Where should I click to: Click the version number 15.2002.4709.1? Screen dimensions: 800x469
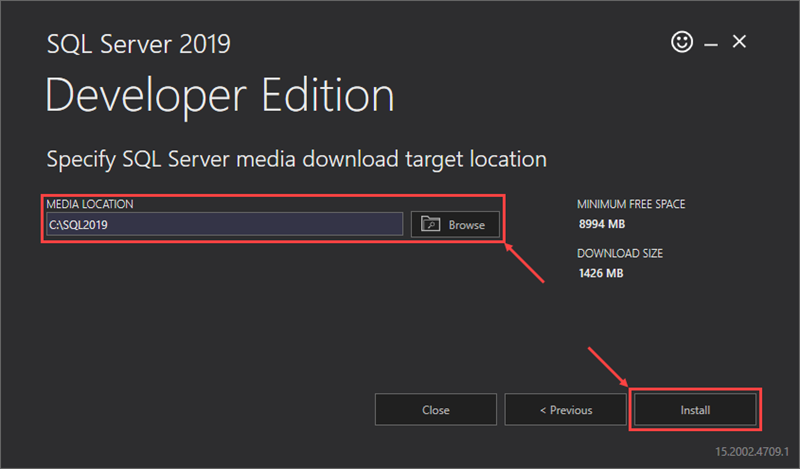[x=752, y=452]
